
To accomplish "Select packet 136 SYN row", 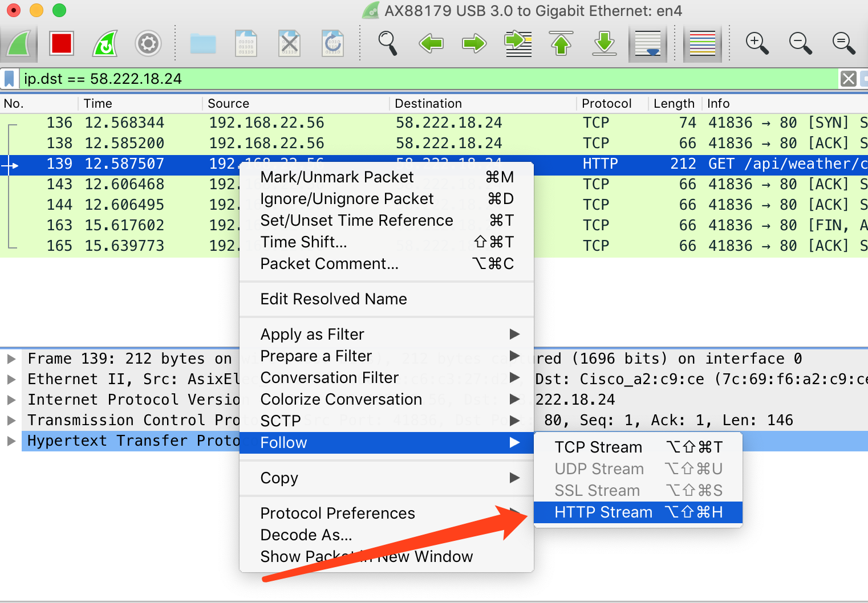I will click(434, 123).
